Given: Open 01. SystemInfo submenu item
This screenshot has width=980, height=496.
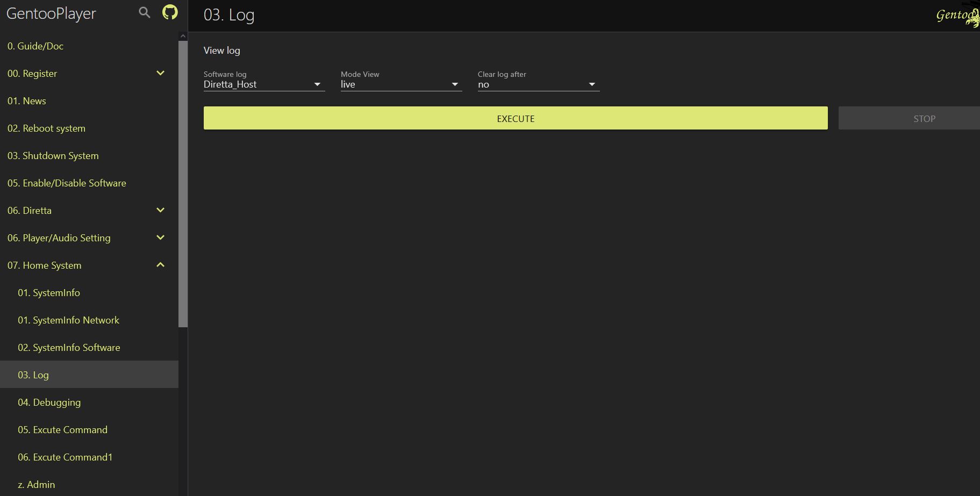Looking at the screenshot, I should coord(89,293).
